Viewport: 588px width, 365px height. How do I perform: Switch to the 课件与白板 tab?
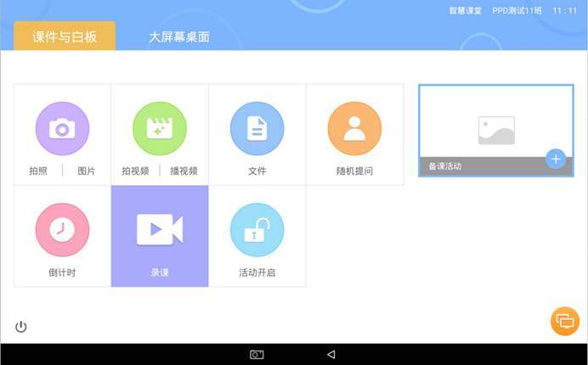65,36
